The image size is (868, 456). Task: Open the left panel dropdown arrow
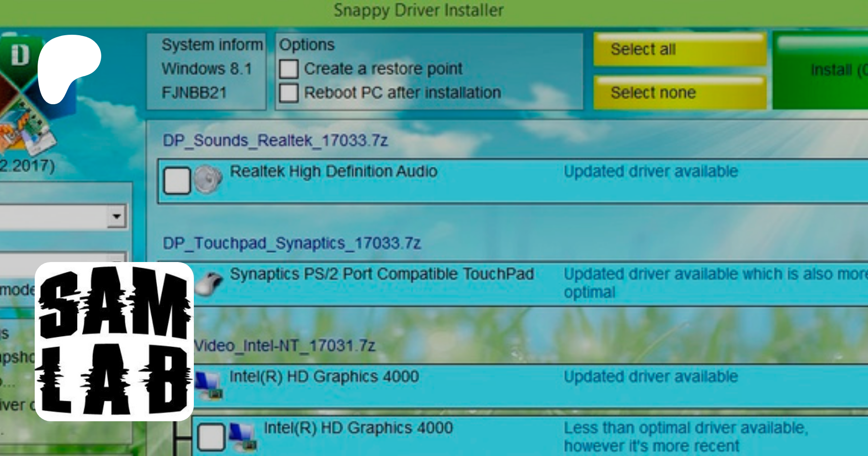coord(116,216)
